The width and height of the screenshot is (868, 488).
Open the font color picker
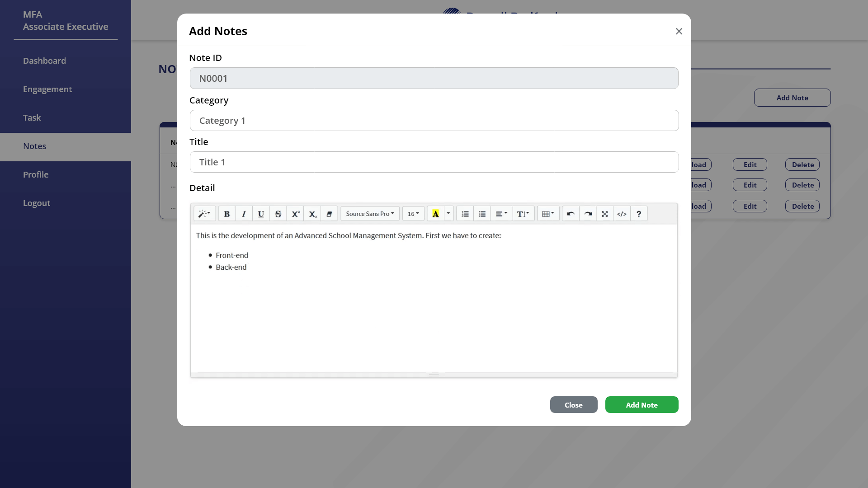[448, 213]
